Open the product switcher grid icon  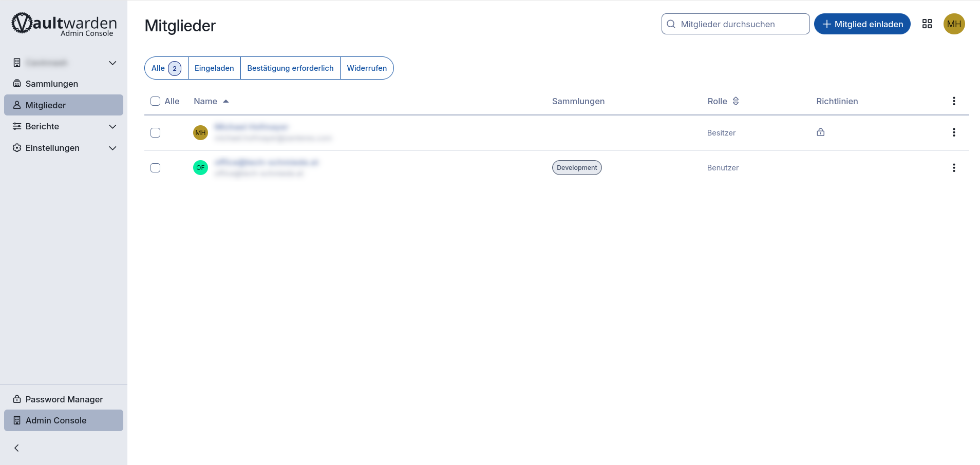[x=927, y=24]
